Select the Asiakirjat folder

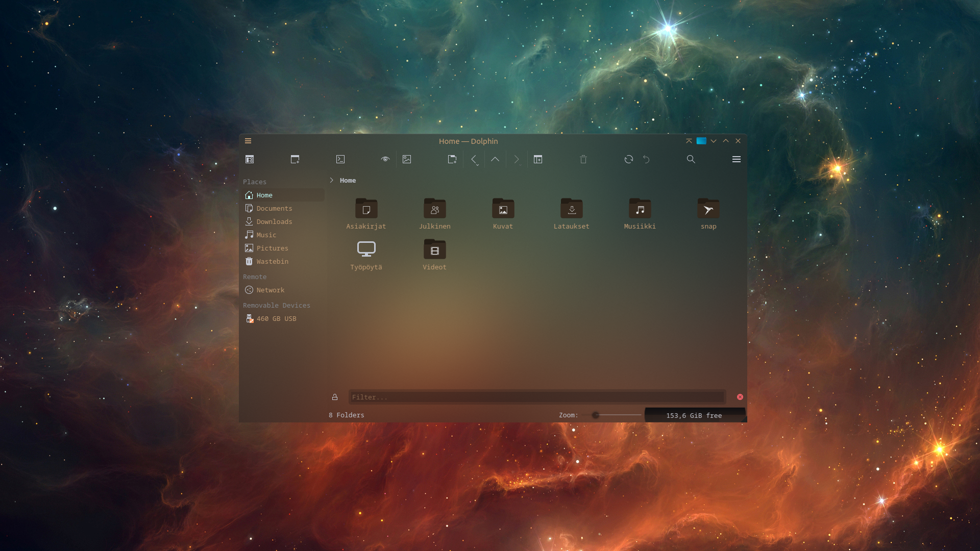pos(366,214)
